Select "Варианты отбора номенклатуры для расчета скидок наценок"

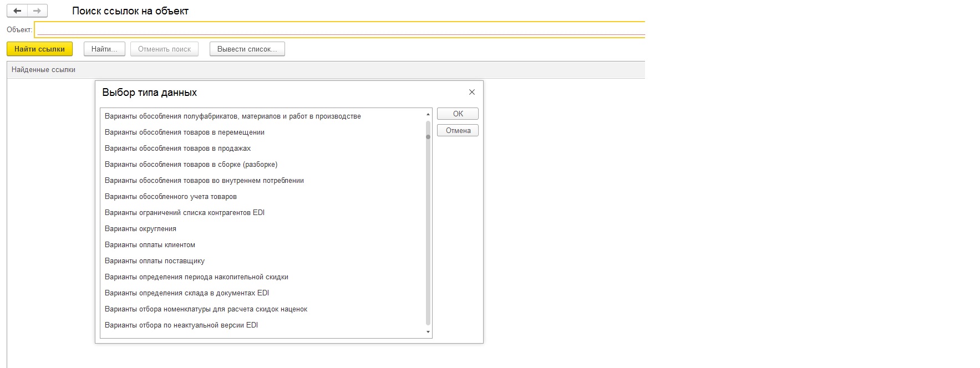tap(263, 309)
